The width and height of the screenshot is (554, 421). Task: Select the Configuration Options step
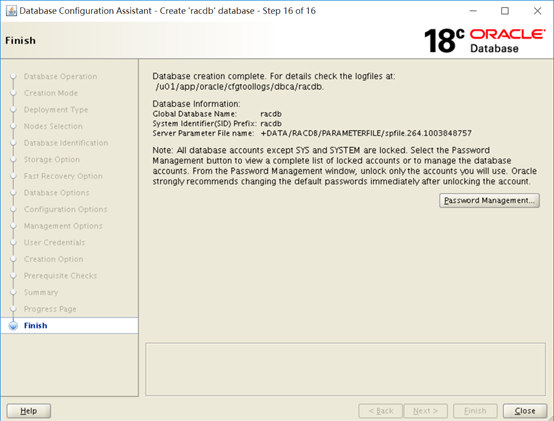[65, 209]
